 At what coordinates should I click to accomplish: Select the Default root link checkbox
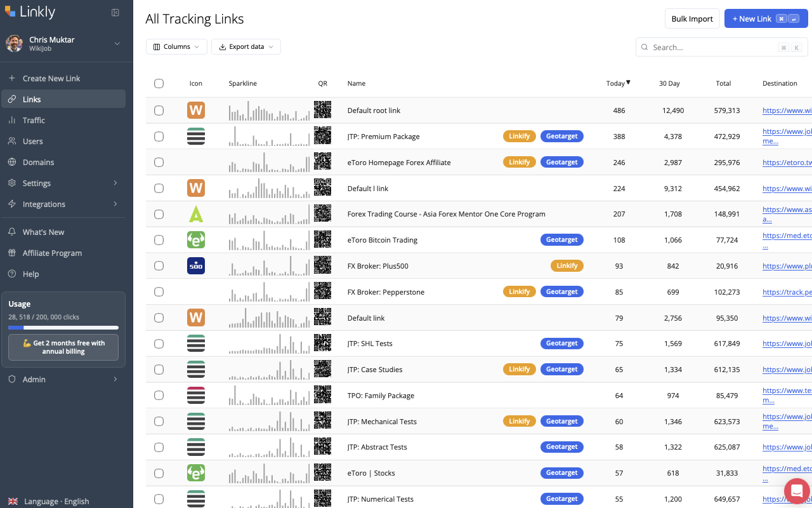click(159, 110)
